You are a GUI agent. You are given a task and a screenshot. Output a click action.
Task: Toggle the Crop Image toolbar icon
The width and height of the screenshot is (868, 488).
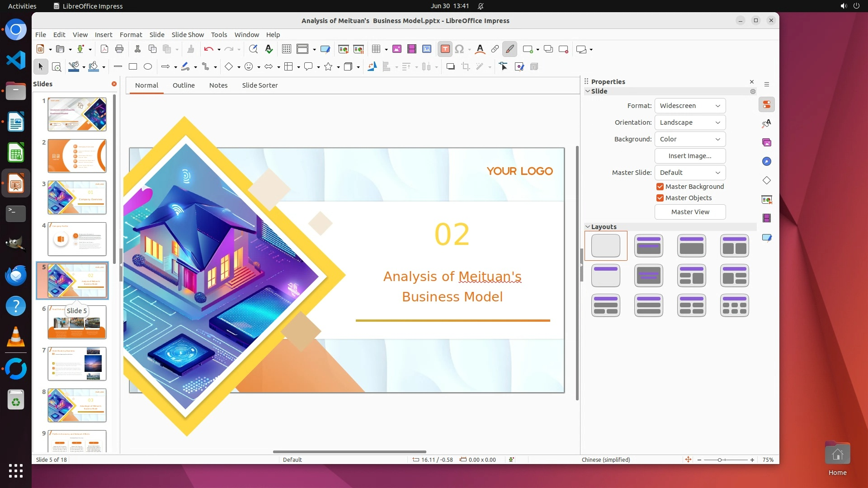pyautogui.click(x=466, y=67)
